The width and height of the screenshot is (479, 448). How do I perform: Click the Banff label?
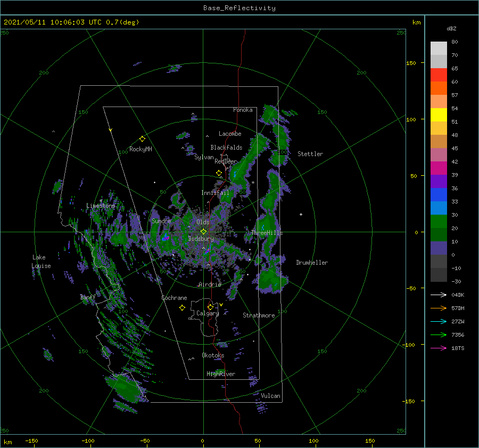tap(88, 297)
